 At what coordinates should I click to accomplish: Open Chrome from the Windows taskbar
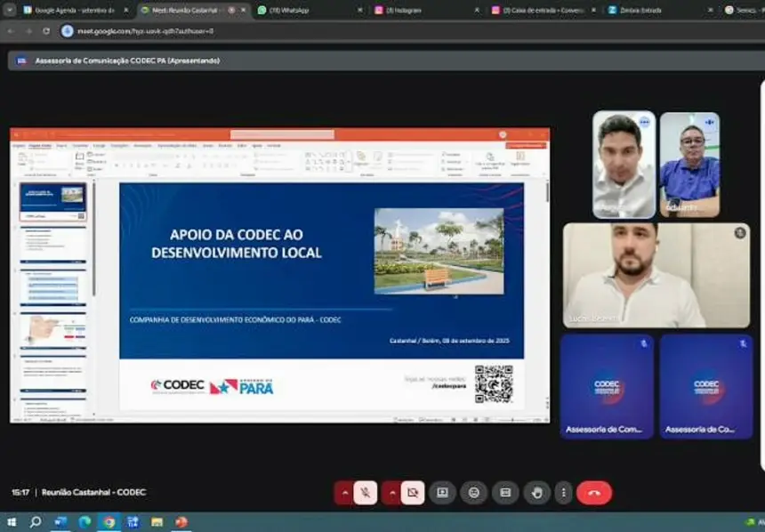109,522
